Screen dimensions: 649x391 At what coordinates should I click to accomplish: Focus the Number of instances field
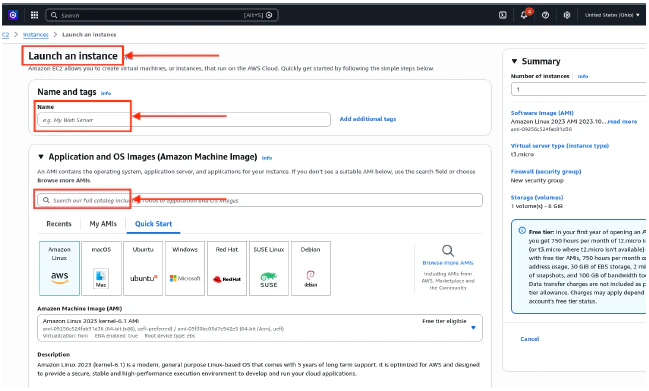tap(578, 89)
